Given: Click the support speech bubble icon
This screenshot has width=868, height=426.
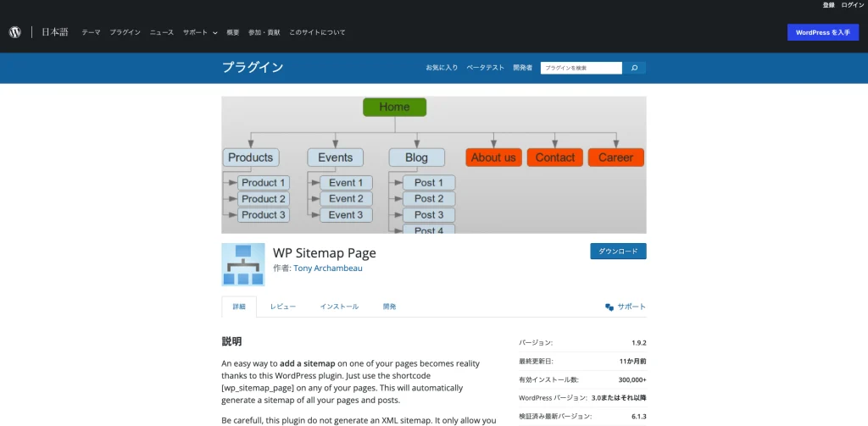Looking at the screenshot, I should click(x=609, y=307).
